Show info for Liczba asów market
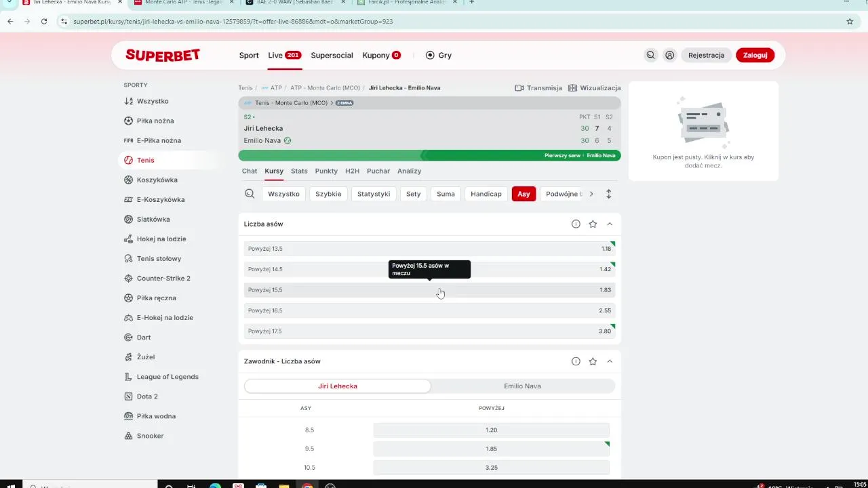The height and width of the screenshot is (488, 868). click(576, 224)
